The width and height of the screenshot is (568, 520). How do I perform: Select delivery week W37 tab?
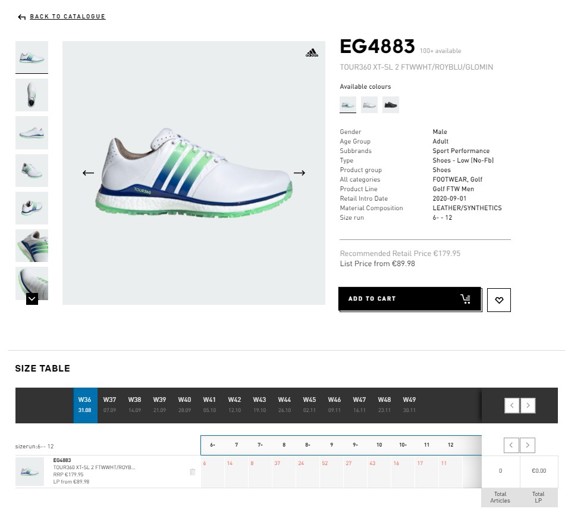tap(109, 405)
